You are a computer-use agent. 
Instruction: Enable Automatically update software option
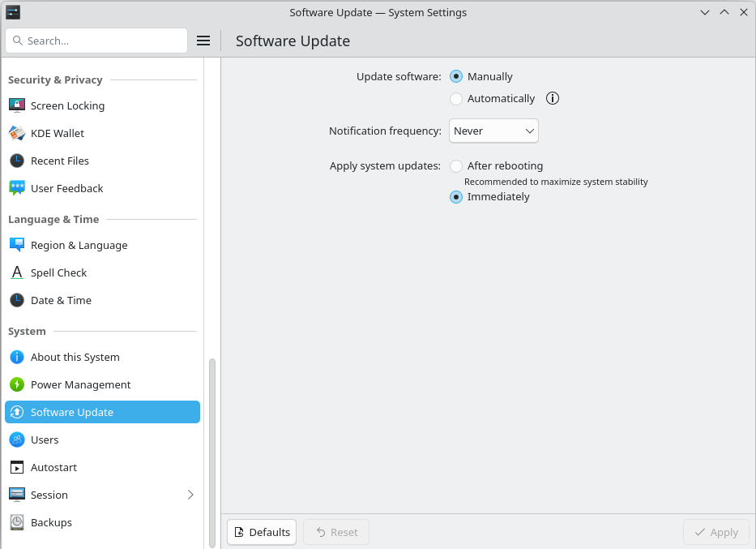coord(456,98)
